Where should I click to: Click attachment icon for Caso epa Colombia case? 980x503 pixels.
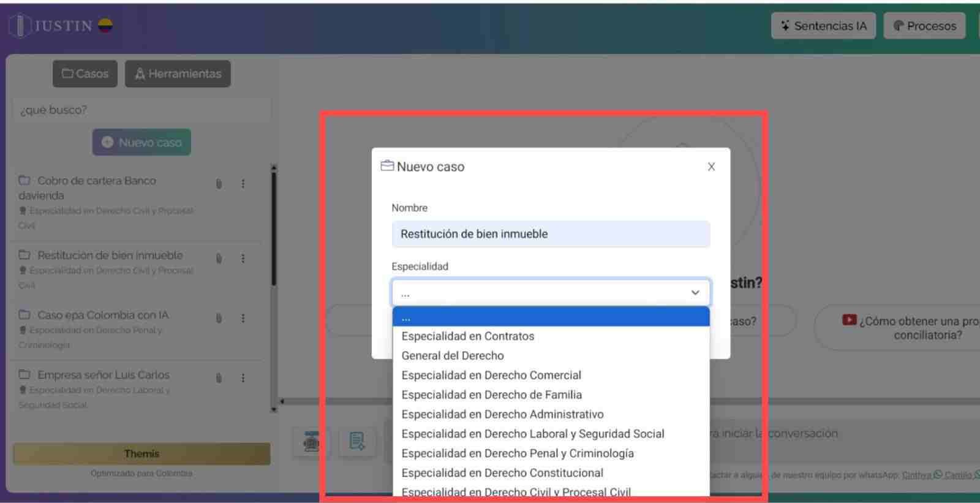click(219, 318)
